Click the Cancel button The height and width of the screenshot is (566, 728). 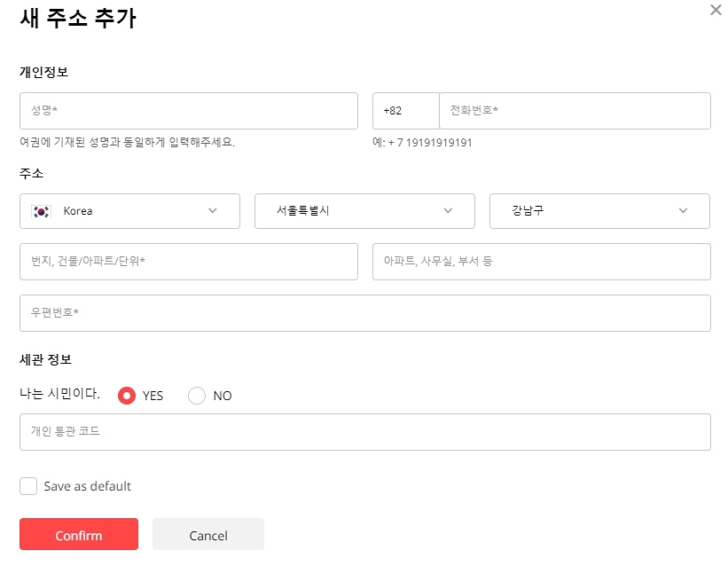click(208, 534)
